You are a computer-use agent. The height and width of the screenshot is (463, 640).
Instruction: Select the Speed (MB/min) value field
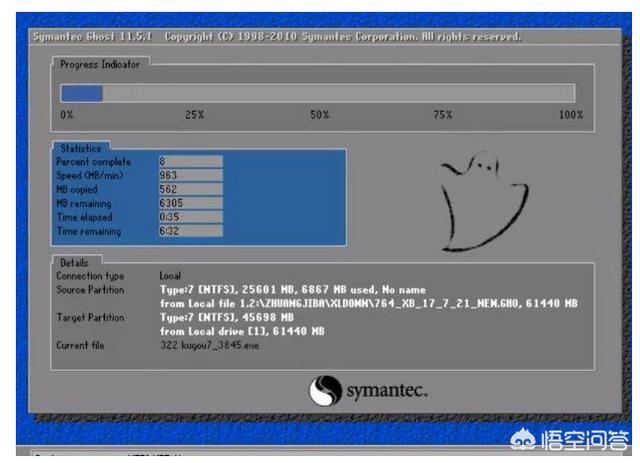190,174
